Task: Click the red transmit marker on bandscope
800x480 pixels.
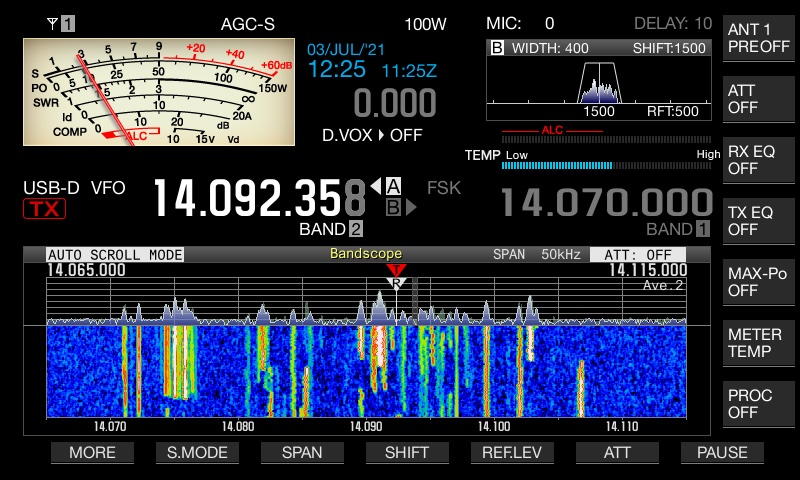Action: pos(396,270)
